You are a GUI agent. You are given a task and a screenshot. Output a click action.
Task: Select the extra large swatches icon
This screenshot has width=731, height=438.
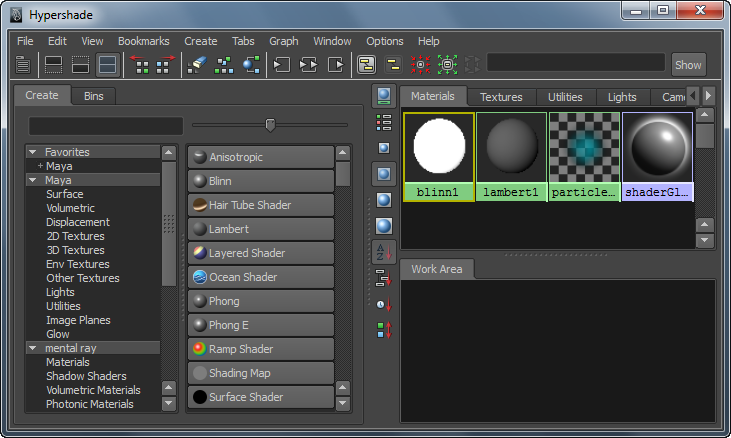tap(383, 226)
